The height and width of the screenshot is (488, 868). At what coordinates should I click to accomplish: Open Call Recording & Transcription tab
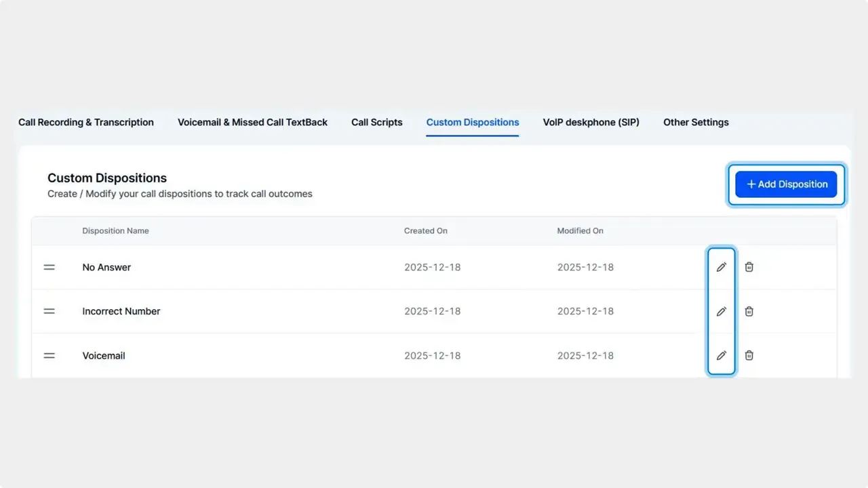(x=86, y=123)
